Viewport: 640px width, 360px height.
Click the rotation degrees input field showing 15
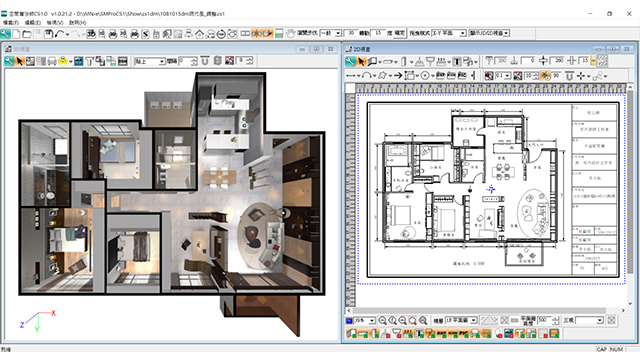[378, 33]
